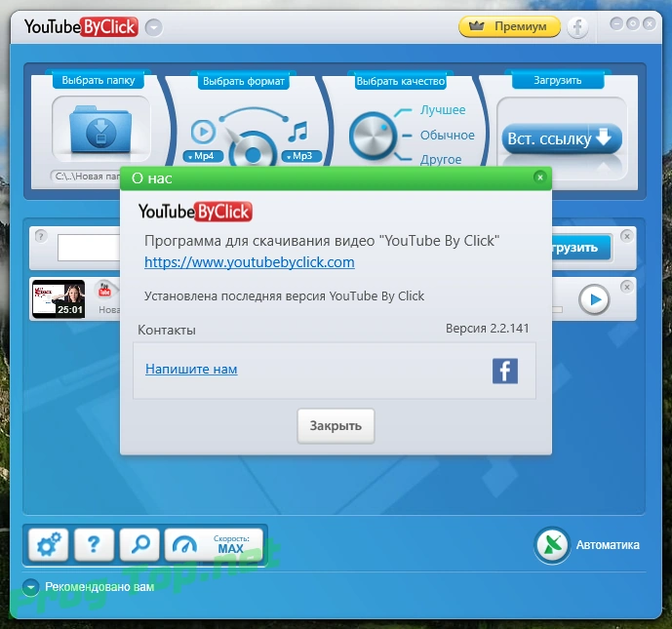Open help with the question mark icon

(94, 544)
